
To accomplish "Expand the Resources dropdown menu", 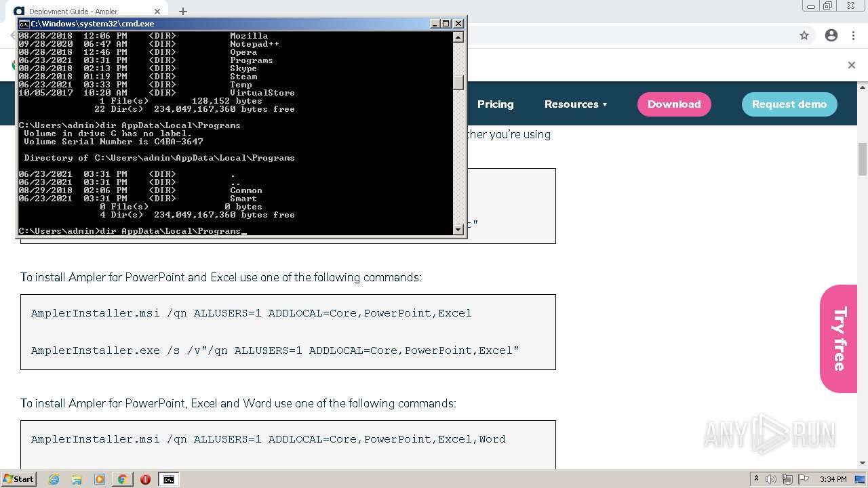I will 576,104.
